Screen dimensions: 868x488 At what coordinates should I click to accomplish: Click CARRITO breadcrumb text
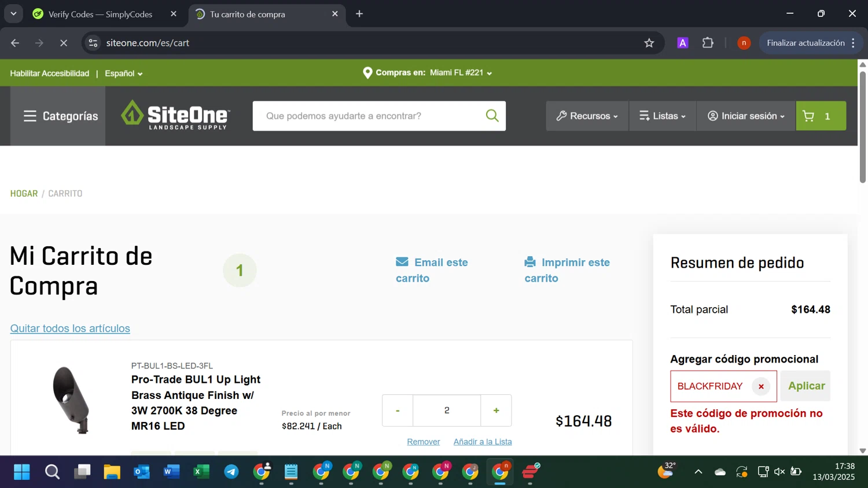65,194
